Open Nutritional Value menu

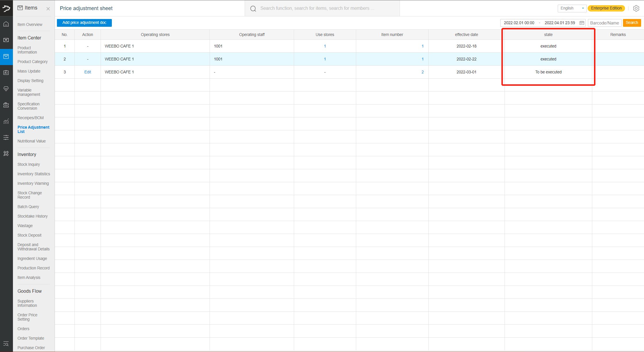pos(32,141)
